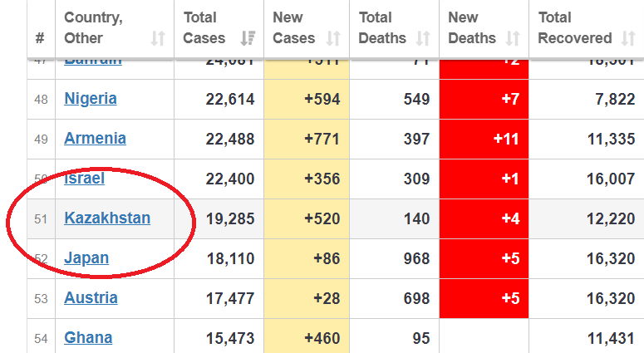Select Japan total cases 18,110

[x=230, y=258]
